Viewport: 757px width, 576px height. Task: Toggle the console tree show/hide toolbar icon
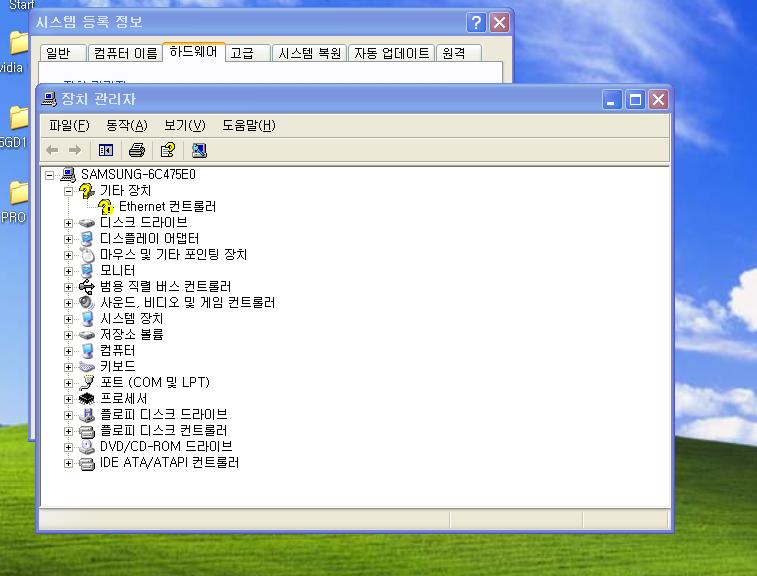(106, 150)
